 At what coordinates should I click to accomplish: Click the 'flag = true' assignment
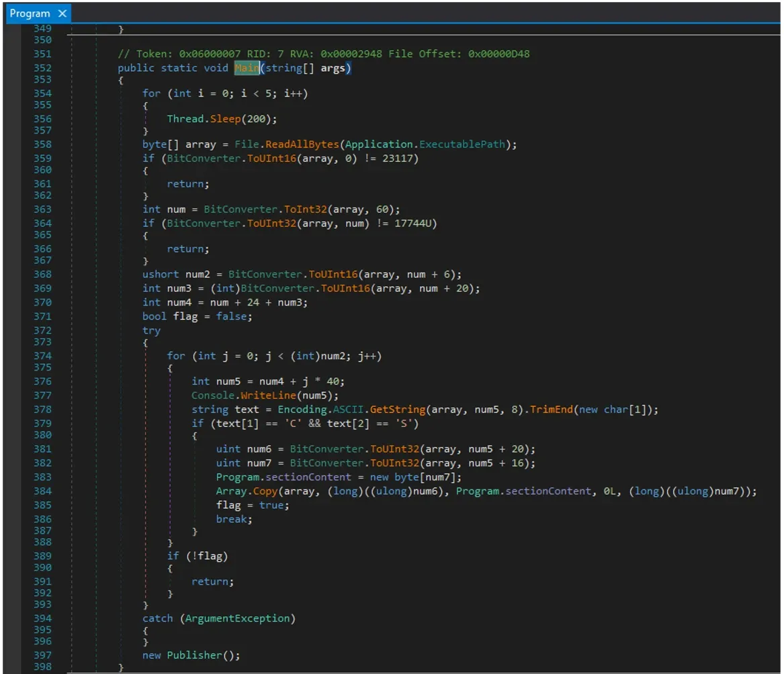coord(253,505)
